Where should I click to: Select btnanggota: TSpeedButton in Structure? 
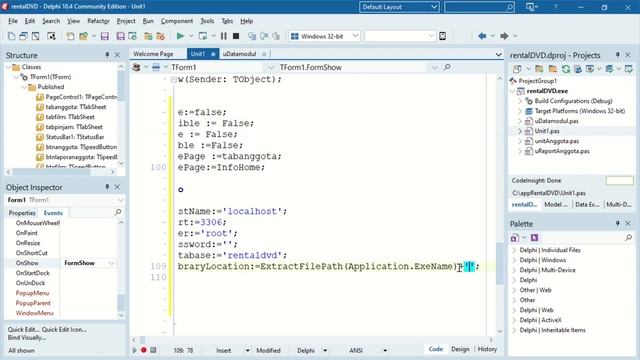tap(81, 147)
